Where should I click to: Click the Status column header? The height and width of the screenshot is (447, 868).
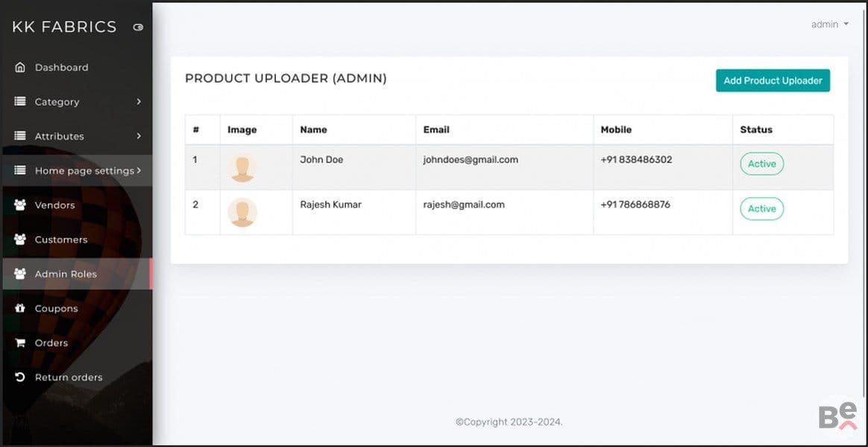click(756, 130)
